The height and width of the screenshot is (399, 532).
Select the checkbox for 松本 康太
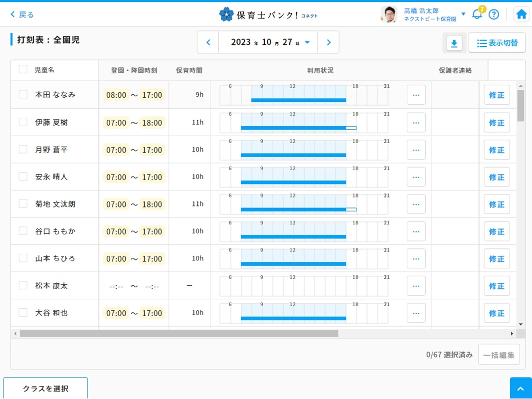(x=23, y=285)
